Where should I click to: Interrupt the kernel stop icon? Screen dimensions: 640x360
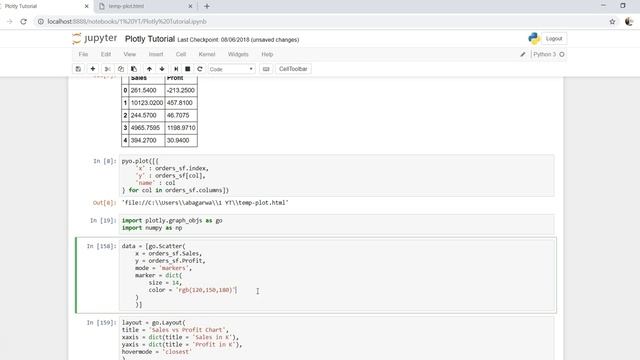pyautogui.click(x=188, y=69)
